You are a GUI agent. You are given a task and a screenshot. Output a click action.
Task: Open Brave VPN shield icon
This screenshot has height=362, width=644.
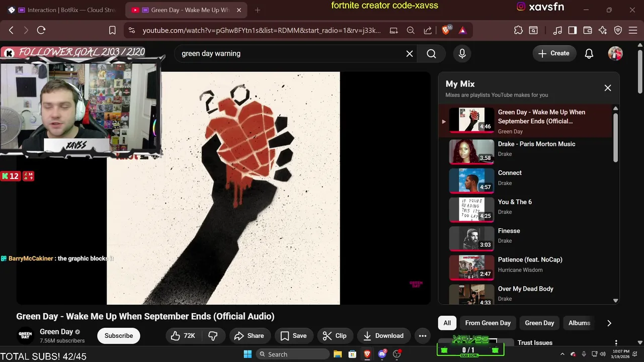(618, 30)
